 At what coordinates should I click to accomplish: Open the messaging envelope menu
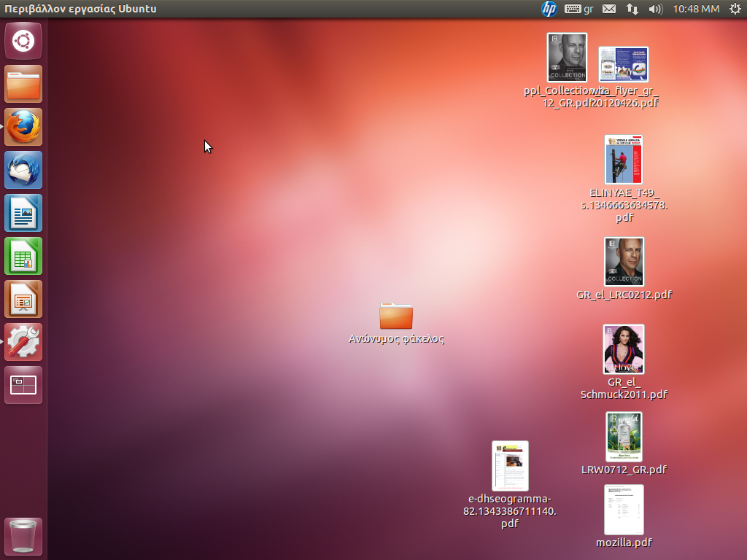coord(609,9)
